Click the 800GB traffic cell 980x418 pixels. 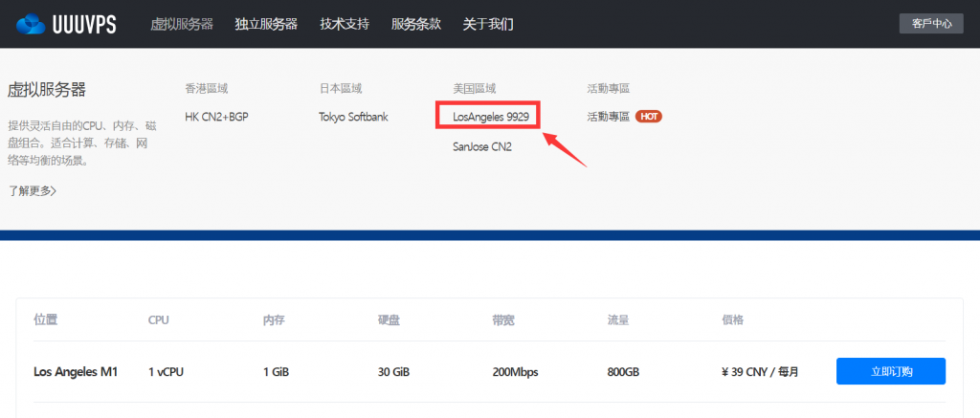(623, 372)
